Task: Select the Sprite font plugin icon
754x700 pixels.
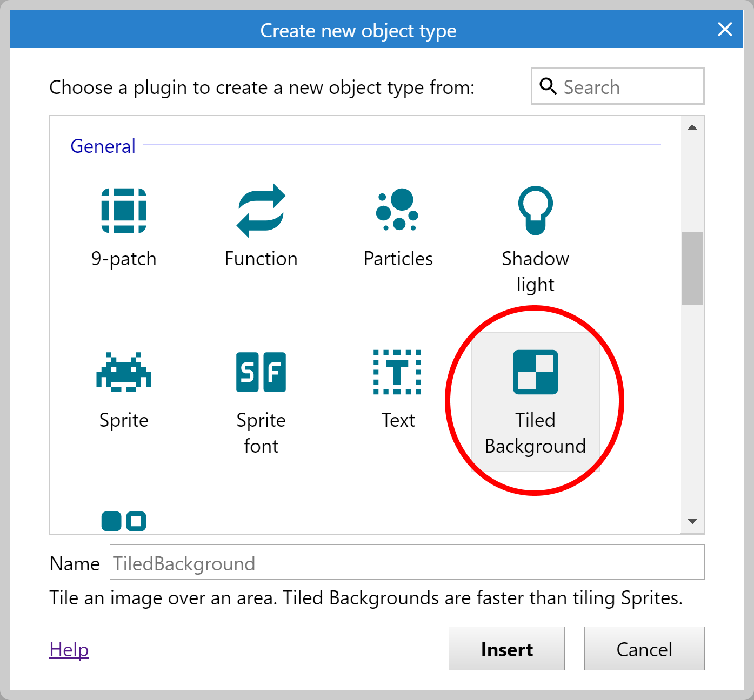Action: pyautogui.click(x=261, y=372)
